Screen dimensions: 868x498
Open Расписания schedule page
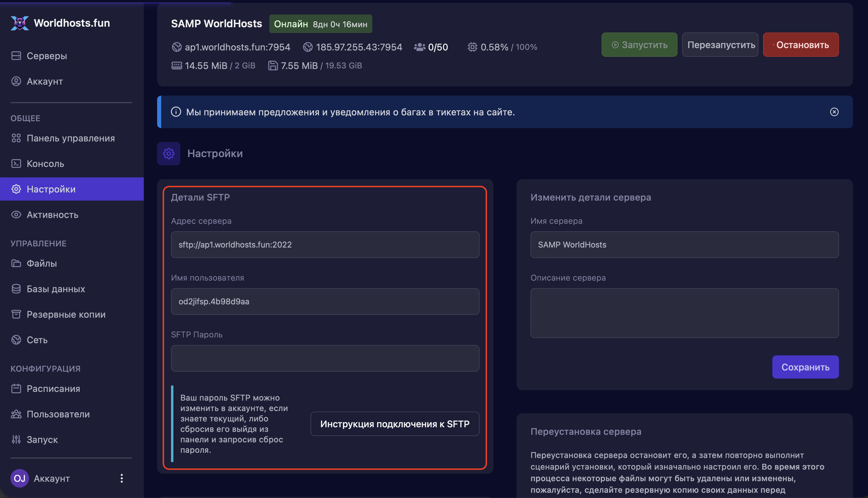pos(53,388)
